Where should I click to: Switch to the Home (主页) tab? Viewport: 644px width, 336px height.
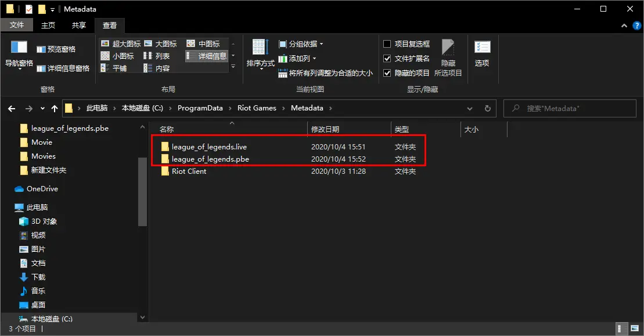click(x=48, y=25)
